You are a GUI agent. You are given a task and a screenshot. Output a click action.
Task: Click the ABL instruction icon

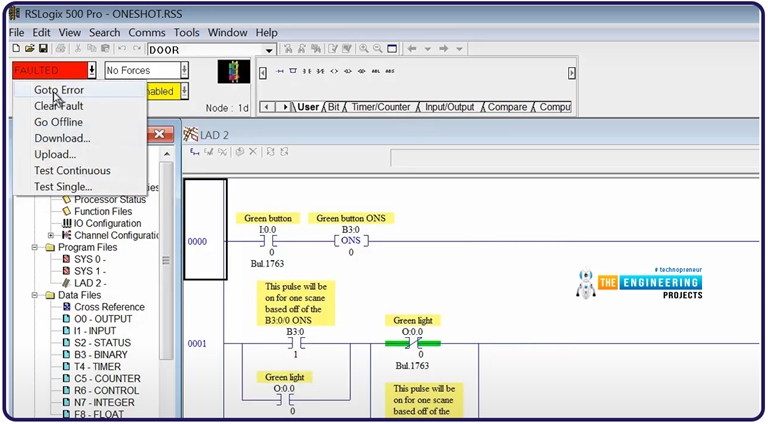click(x=376, y=71)
